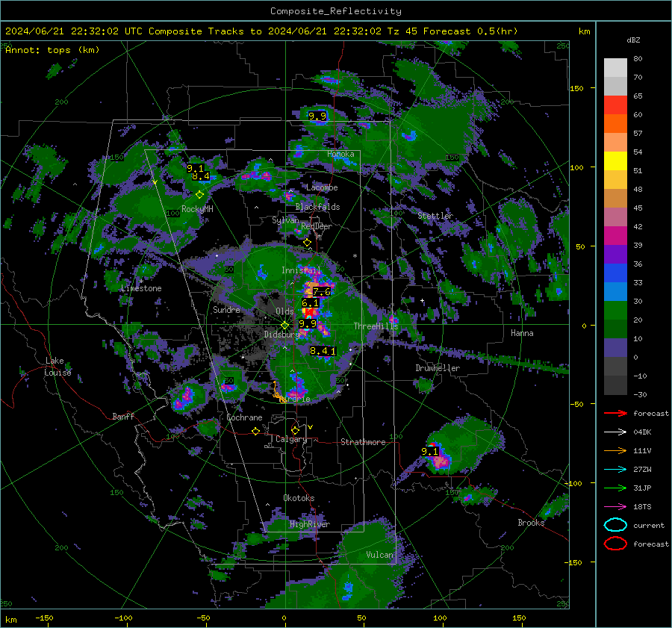Select the green 31JP track arrow
672x628 pixels.
[x=615, y=488]
